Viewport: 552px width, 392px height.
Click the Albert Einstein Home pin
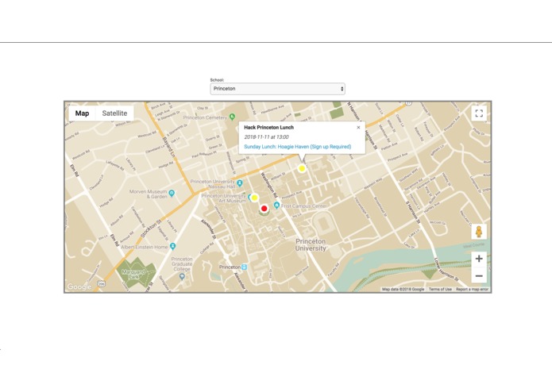[x=172, y=246]
